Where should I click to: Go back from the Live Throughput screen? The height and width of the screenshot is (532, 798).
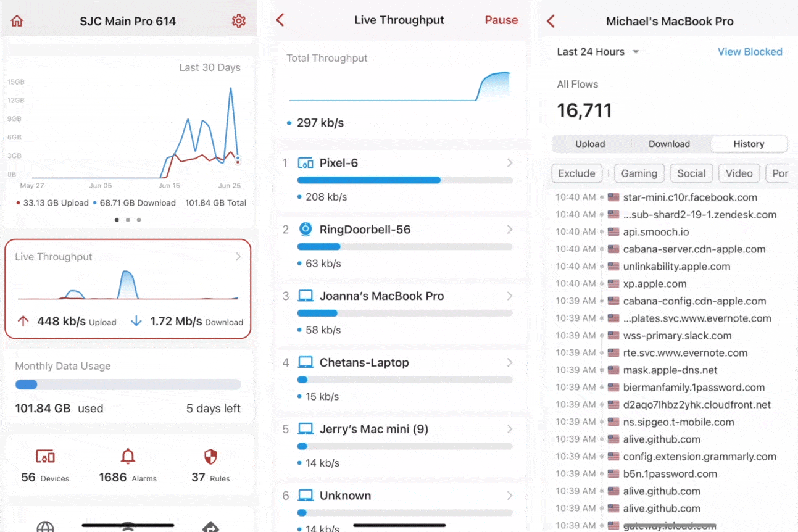[x=280, y=20]
